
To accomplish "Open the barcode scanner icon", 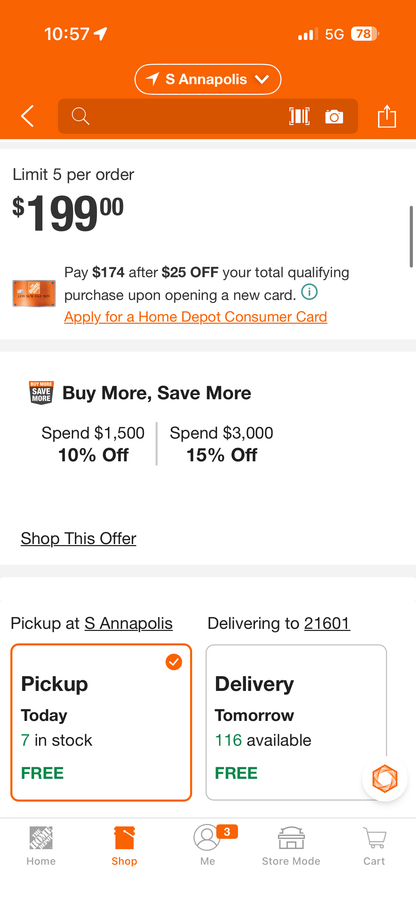I will coord(299,116).
